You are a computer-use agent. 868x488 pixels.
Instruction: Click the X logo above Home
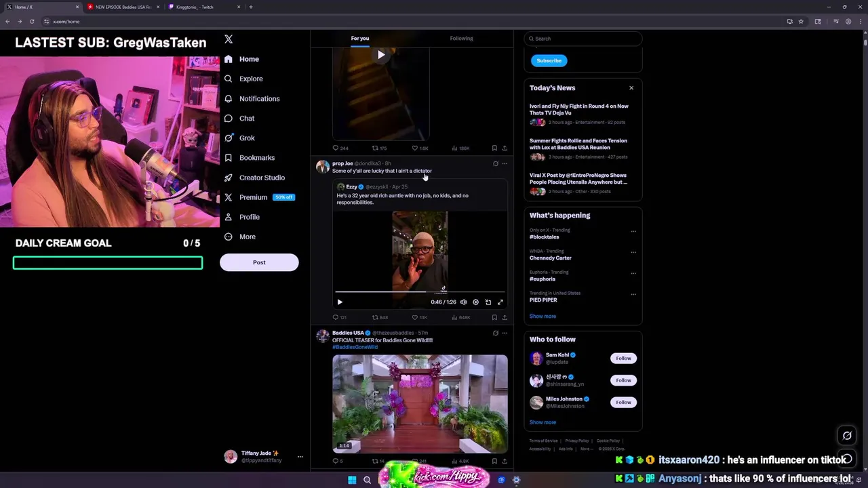(x=229, y=39)
